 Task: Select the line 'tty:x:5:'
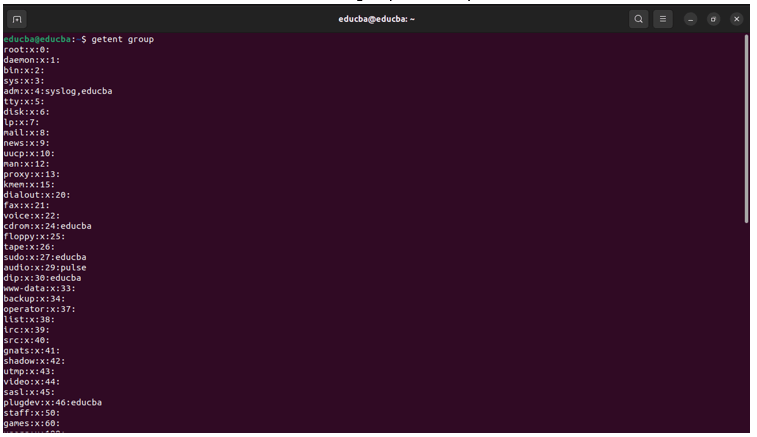click(24, 101)
